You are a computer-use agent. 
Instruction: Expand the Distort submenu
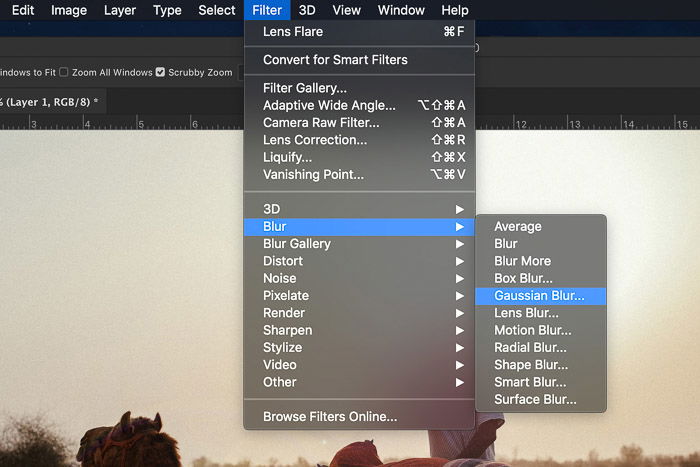click(359, 261)
